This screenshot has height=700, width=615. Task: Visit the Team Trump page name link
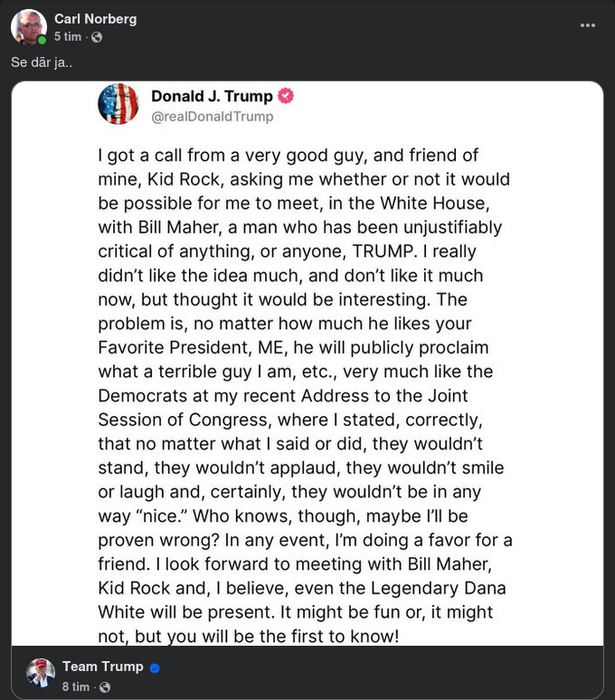pyautogui.click(x=102, y=667)
